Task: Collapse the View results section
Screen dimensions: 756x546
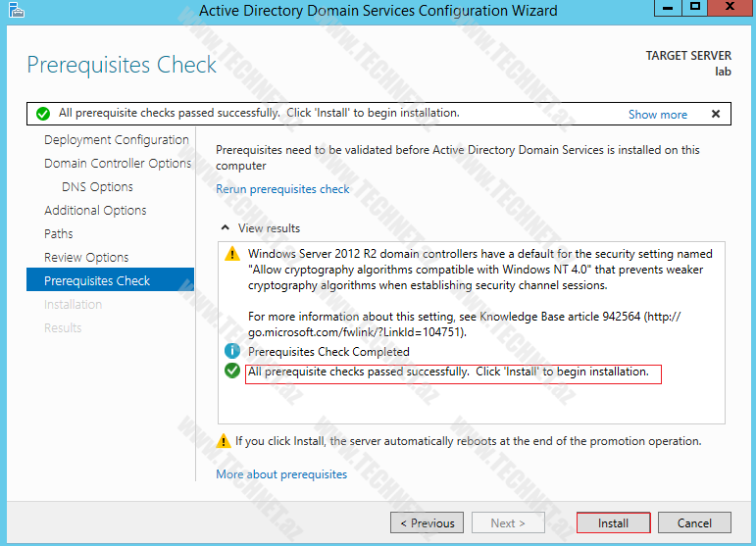Action: [225, 228]
